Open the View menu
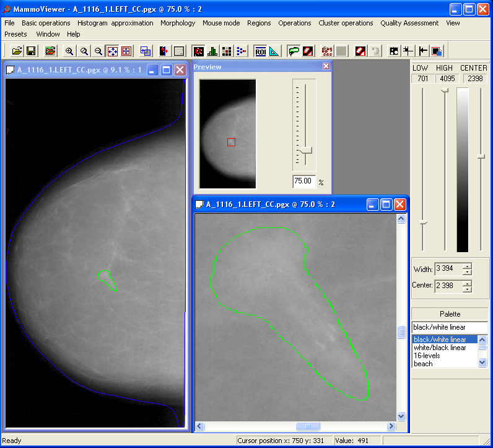 [453, 23]
